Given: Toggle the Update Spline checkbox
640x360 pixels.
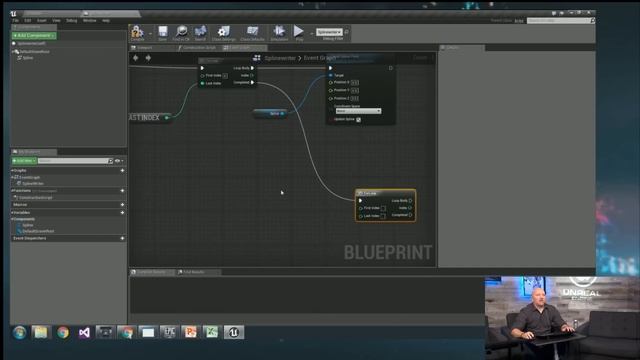Looking at the screenshot, I should click(x=358, y=120).
